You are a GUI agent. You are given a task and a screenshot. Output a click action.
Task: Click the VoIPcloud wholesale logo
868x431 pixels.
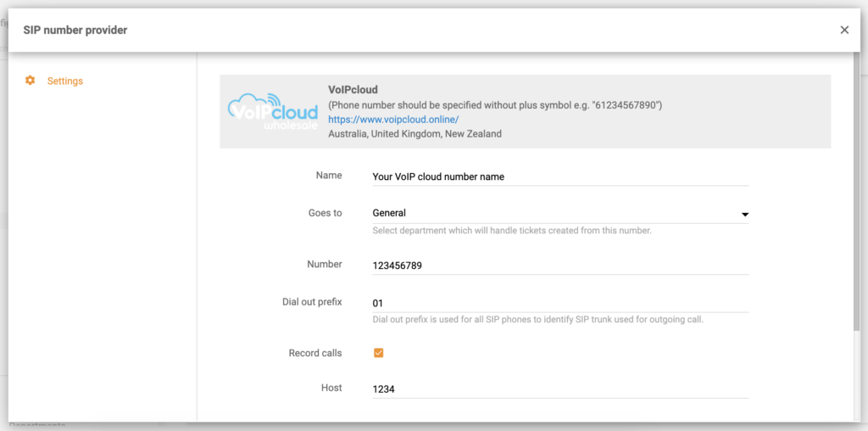(x=272, y=112)
